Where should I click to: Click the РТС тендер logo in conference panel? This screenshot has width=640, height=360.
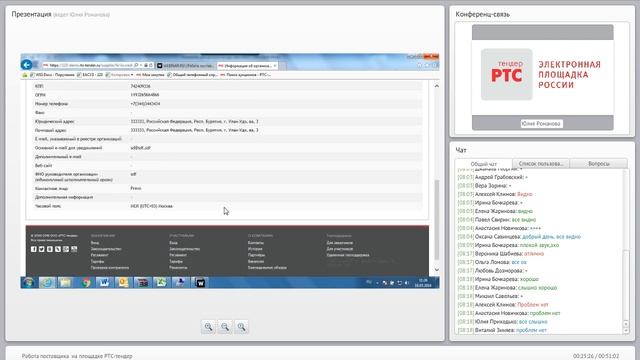[507, 74]
